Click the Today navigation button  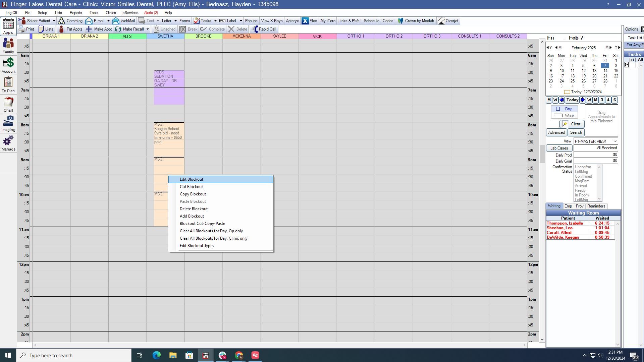click(572, 100)
